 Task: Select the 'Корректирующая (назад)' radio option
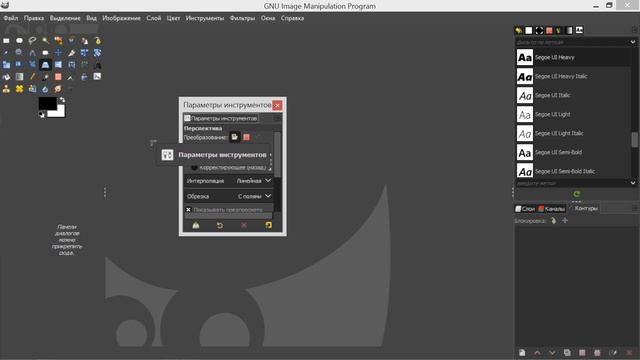[x=194, y=167]
